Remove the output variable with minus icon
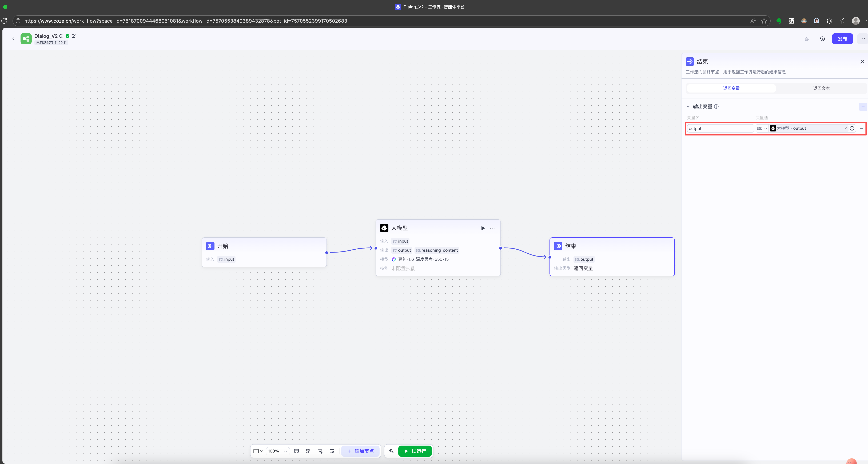This screenshot has width=868, height=464. (x=862, y=128)
